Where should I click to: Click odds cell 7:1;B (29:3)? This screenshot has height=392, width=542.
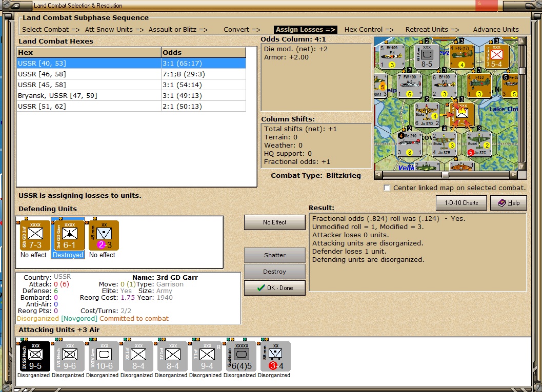[x=204, y=74]
